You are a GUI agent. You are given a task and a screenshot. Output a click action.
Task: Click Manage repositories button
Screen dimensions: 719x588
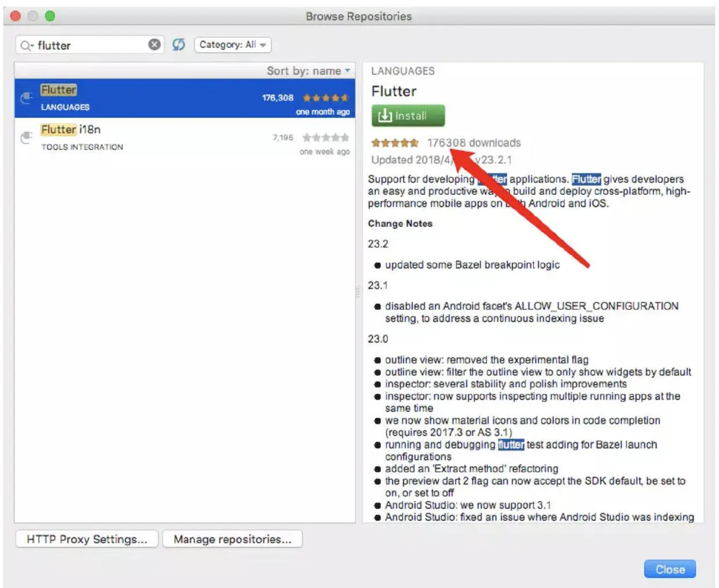pos(233,539)
